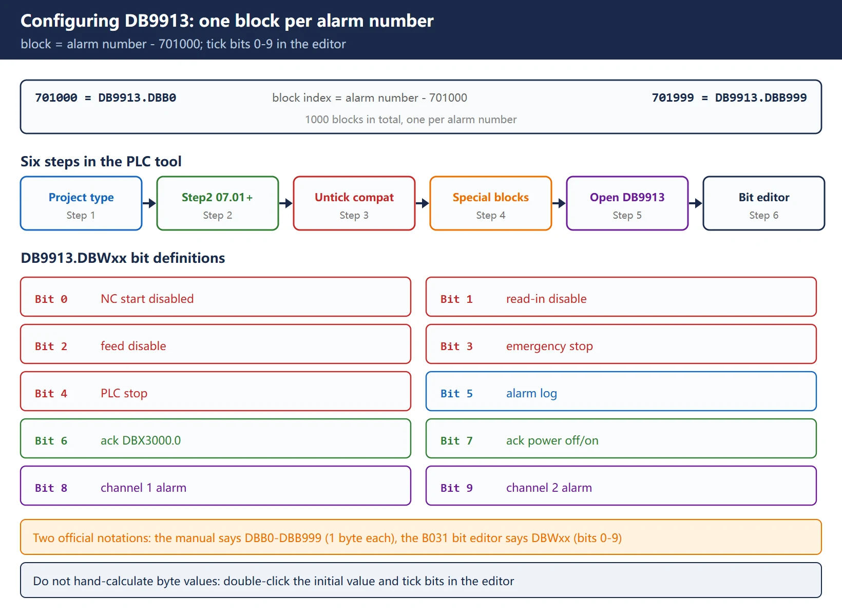Click the Bit 3 emergency stop card
This screenshot has width=842, height=616.
[x=621, y=344]
